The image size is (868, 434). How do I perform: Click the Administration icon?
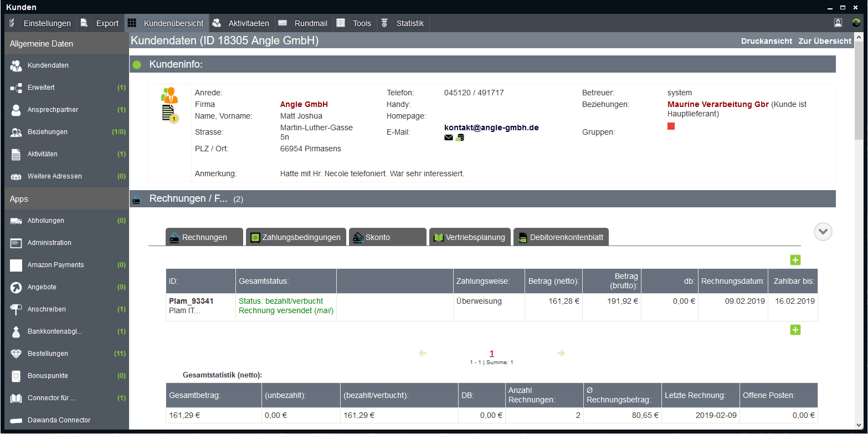[16, 243]
